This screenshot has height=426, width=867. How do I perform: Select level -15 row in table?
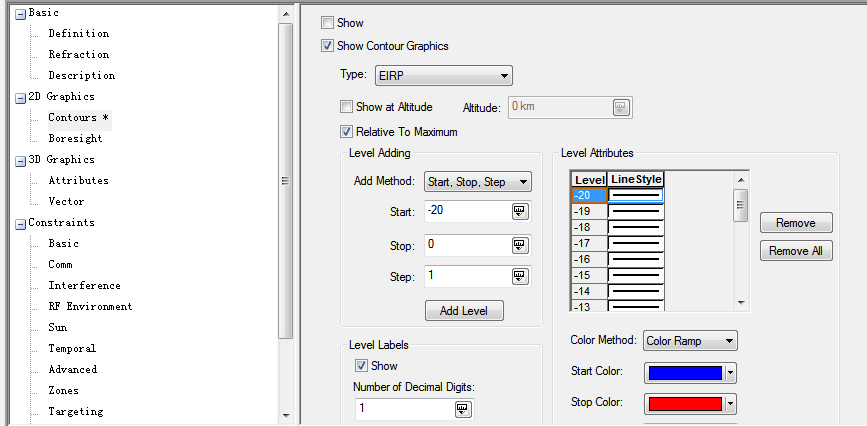click(617, 276)
